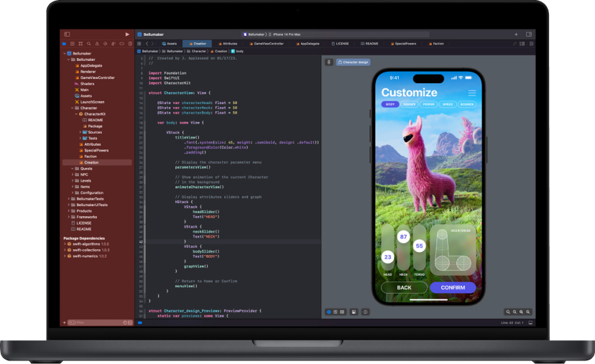
Task: Open the hamburger menu in Customize preview
Action: 471,93
